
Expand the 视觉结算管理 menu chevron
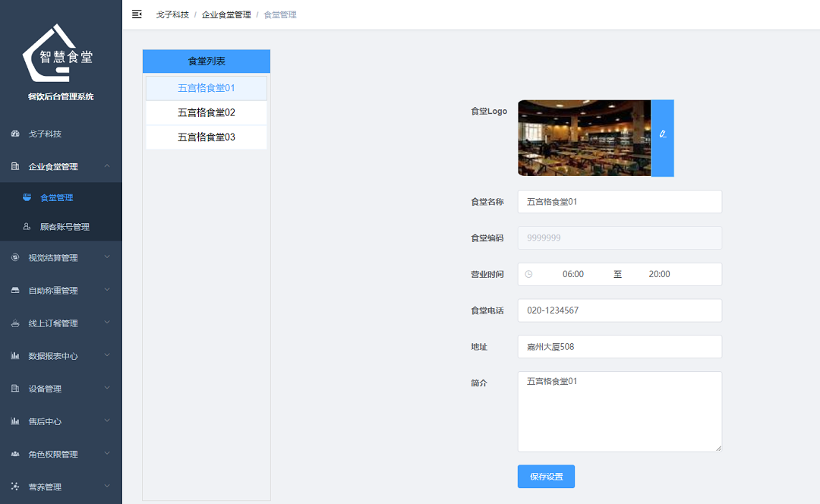(x=109, y=257)
